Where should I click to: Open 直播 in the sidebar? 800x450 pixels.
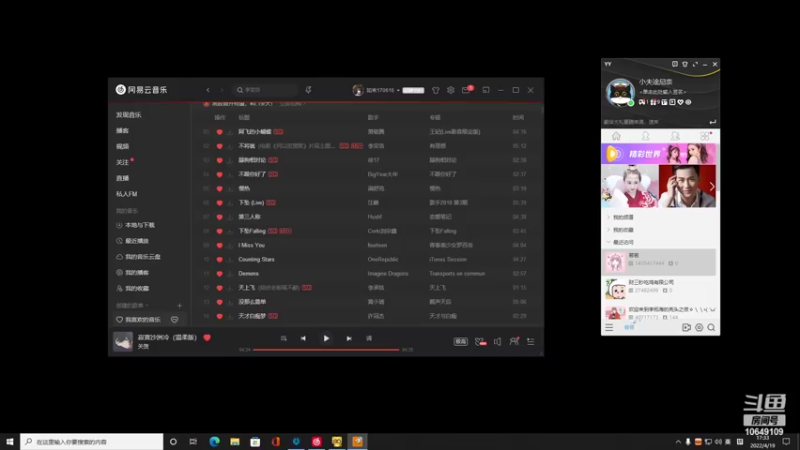pyautogui.click(x=122, y=178)
